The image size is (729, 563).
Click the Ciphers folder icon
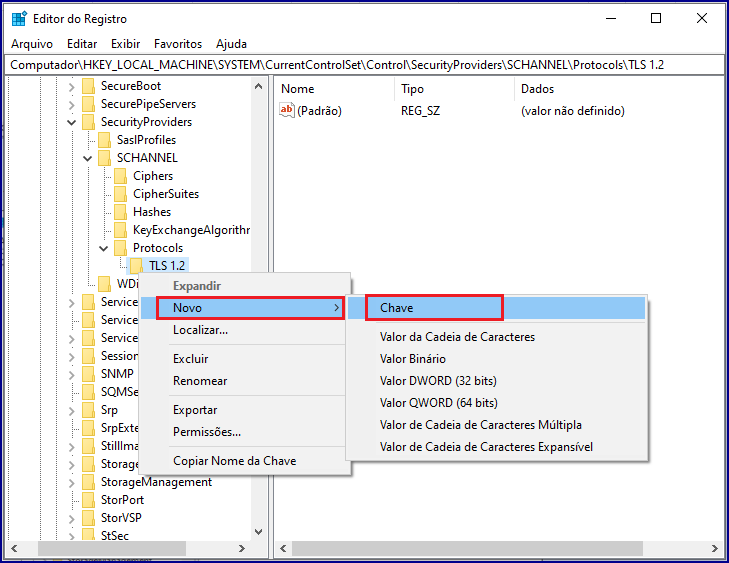[120, 176]
